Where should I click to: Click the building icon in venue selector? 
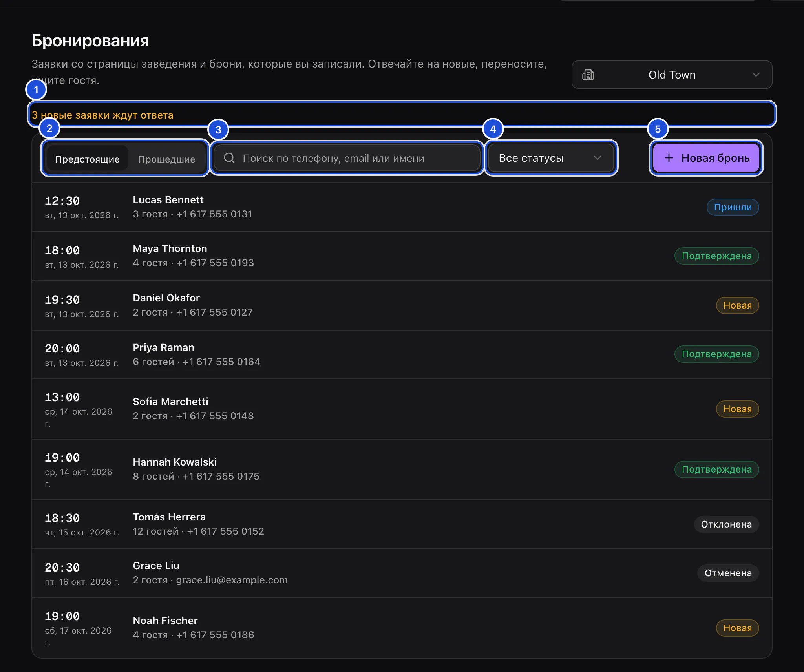(588, 75)
